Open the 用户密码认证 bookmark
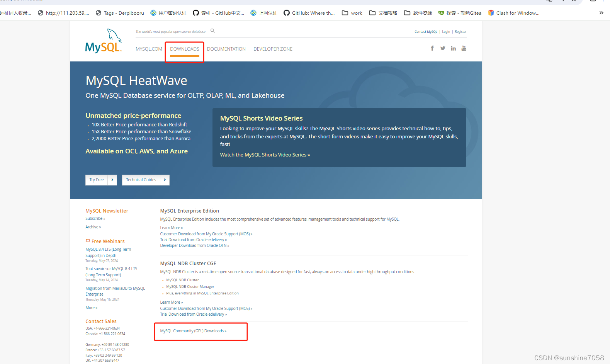Viewport: 610px width, 364px height. [x=168, y=13]
